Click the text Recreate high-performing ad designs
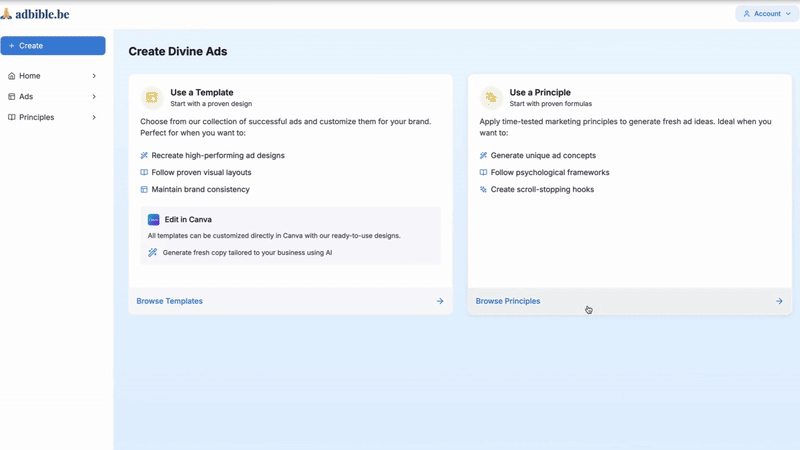Viewport: 800px width, 450px height. 218,155
